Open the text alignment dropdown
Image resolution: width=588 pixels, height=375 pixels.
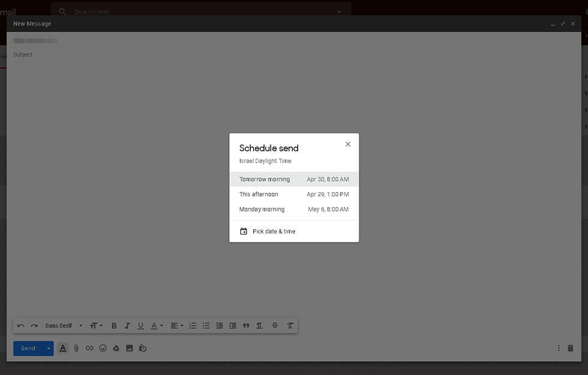[x=176, y=325]
